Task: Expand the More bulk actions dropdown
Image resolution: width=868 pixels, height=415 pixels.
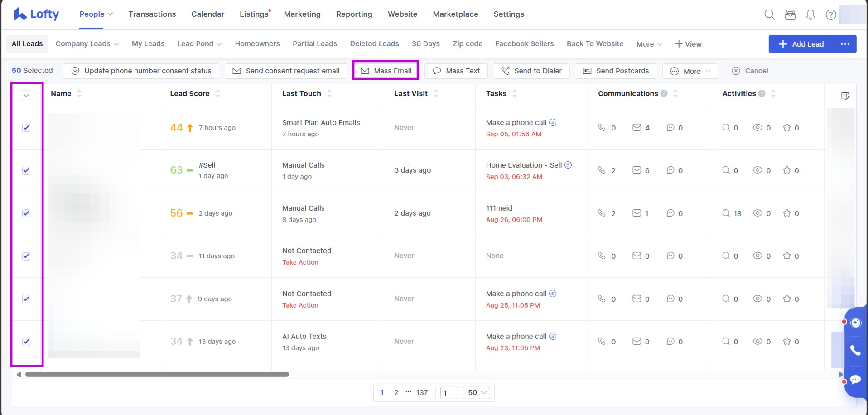Action: click(x=690, y=71)
